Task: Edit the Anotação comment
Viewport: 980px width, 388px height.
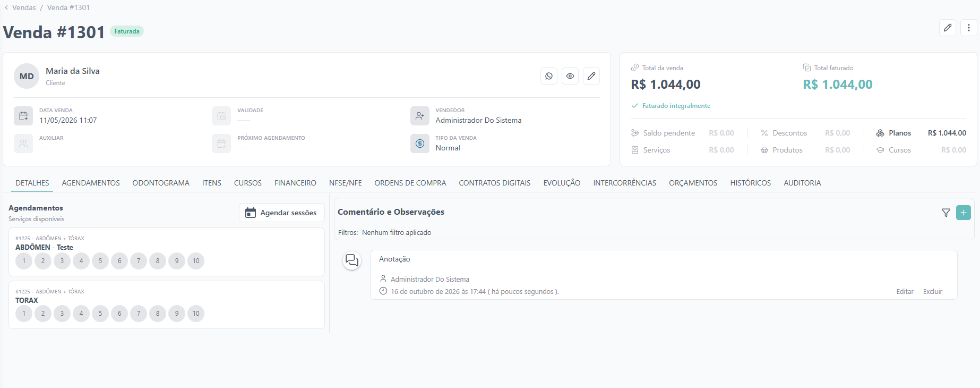Action: pos(905,292)
